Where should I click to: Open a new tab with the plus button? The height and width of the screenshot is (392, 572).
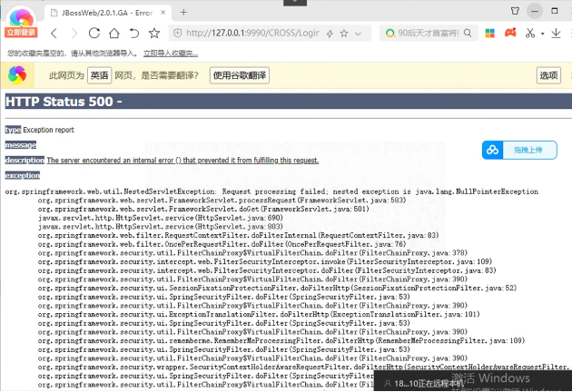point(183,13)
